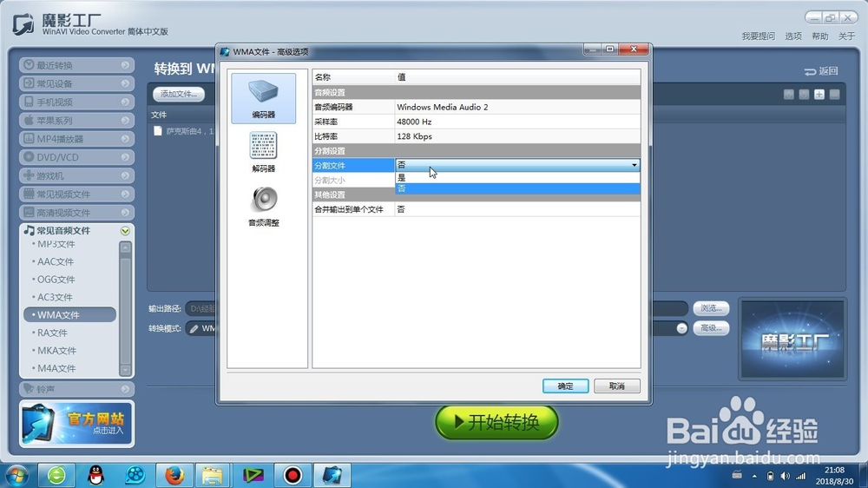Open conversion mode dropdown arrow in main window
The image size is (868, 488).
(x=681, y=328)
